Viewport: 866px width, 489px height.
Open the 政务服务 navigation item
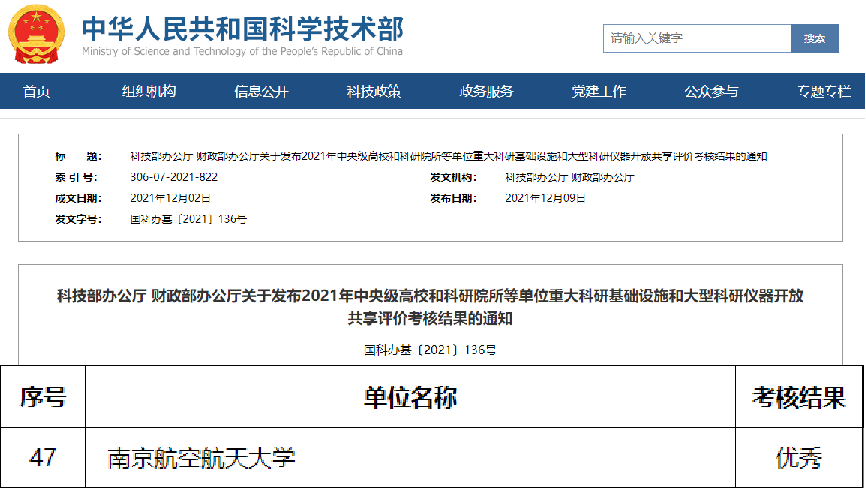[486, 91]
